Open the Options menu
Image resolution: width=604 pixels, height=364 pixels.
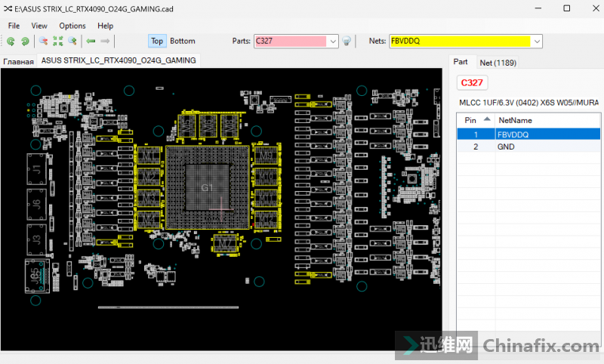tap(72, 26)
